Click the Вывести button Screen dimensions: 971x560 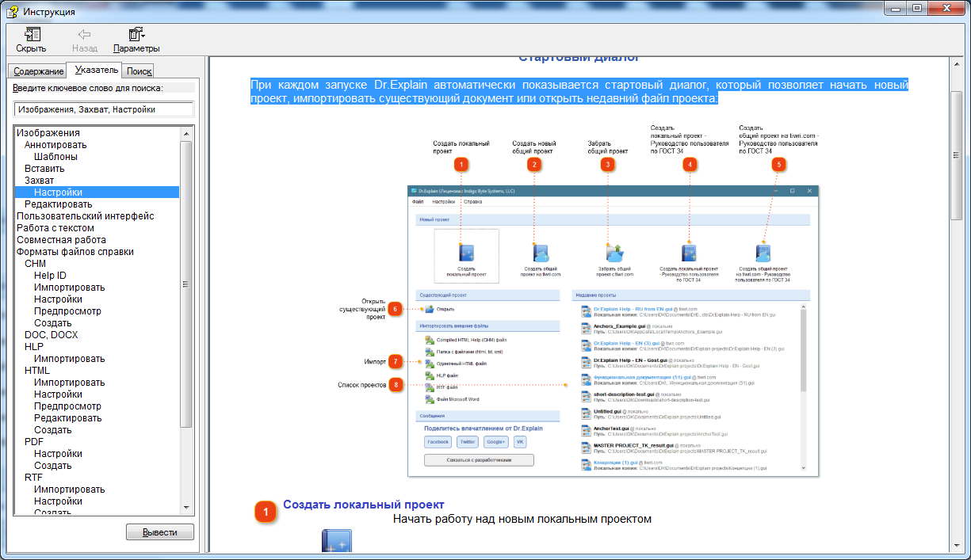(160, 532)
